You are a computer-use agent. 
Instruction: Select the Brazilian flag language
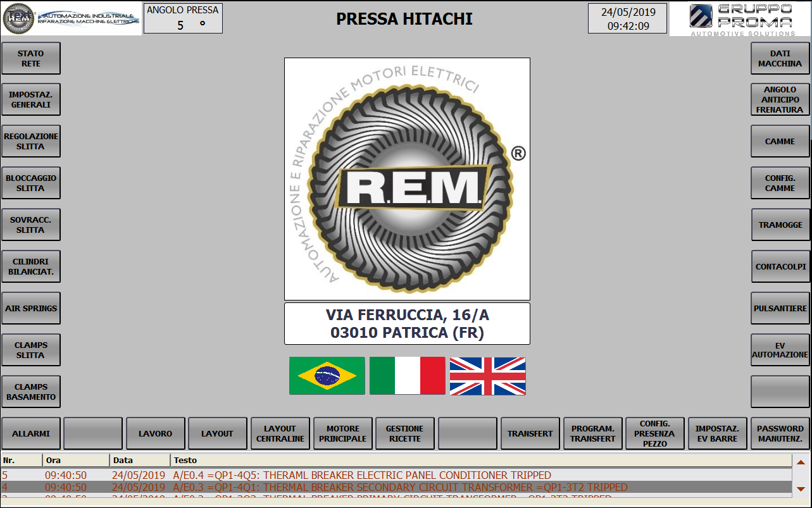coord(327,376)
